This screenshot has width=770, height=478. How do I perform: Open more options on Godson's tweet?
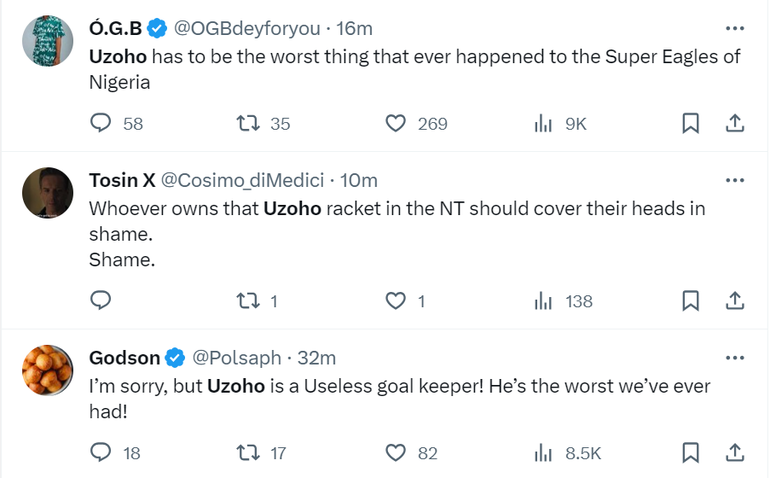(735, 357)
